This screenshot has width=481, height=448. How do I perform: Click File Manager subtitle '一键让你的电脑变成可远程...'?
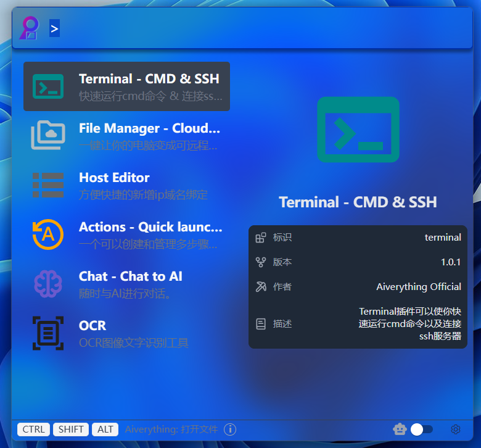point(148,146)
